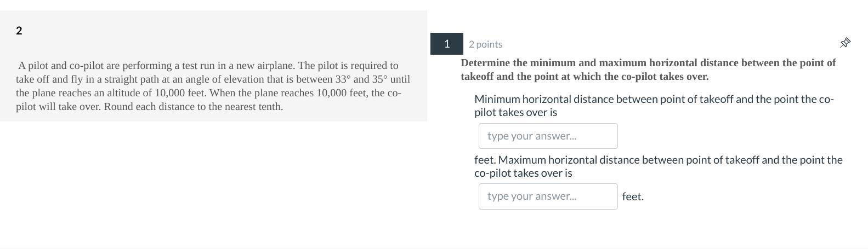The image size is (868, 249).
Task: Click "Round each distance to the nearest tenth"
Action: (x=193, y=107)
